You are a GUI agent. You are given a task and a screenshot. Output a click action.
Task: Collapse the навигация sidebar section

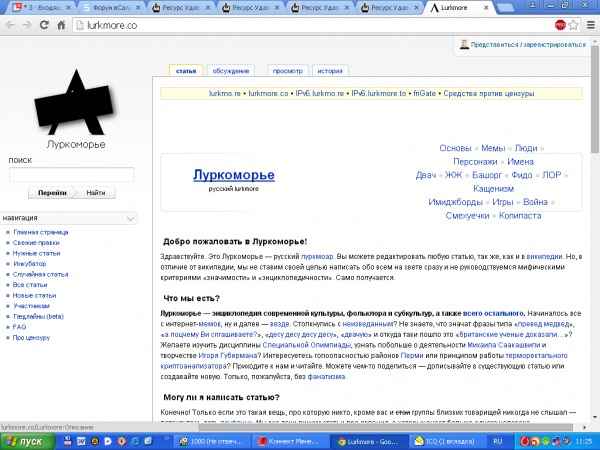point(130,218)
